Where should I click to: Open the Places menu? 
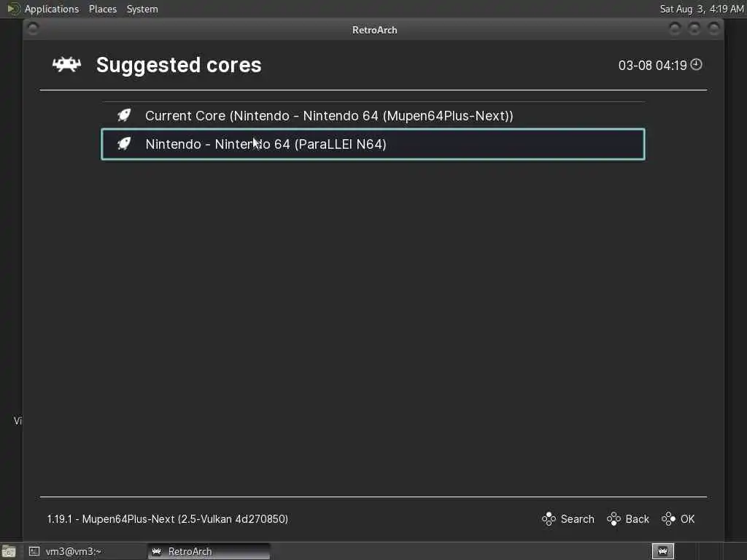coord(103,9)
